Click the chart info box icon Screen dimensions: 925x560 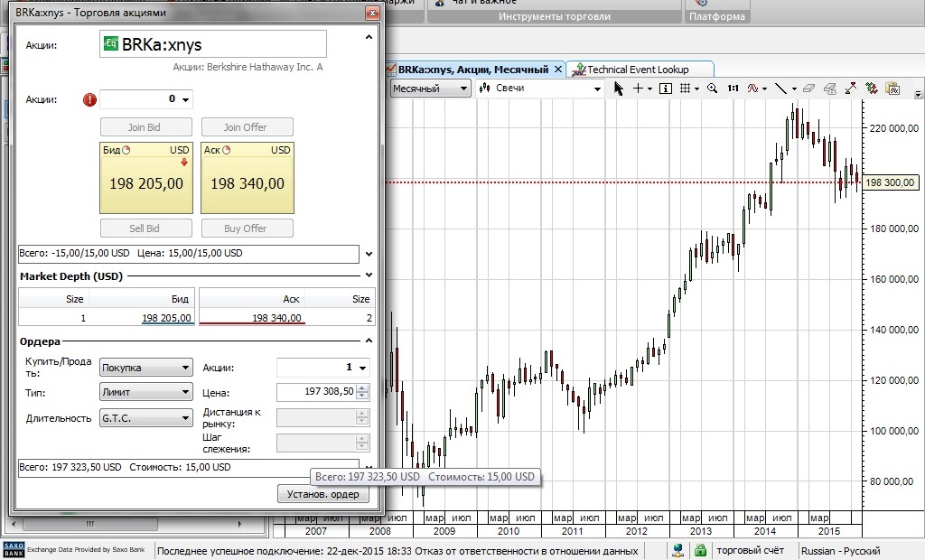point(666,89)
